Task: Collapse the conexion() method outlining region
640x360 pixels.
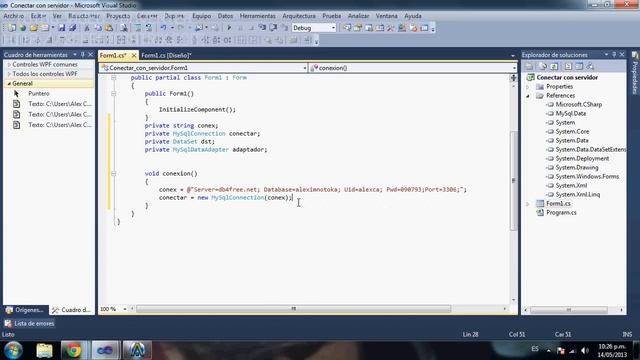Action: (x=114, y=173)
